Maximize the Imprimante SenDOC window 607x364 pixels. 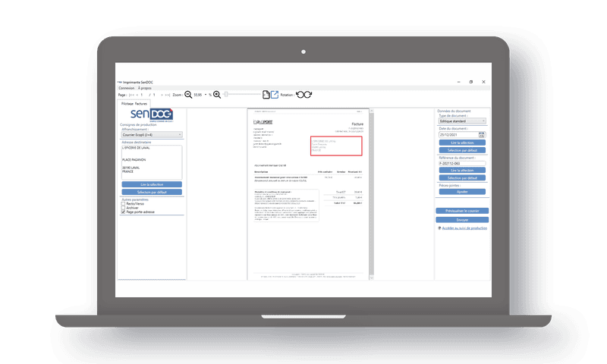471,82
